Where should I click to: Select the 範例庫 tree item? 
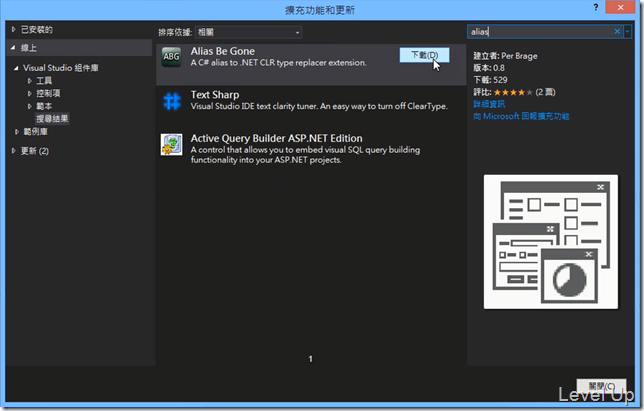(x=35, y=131)
